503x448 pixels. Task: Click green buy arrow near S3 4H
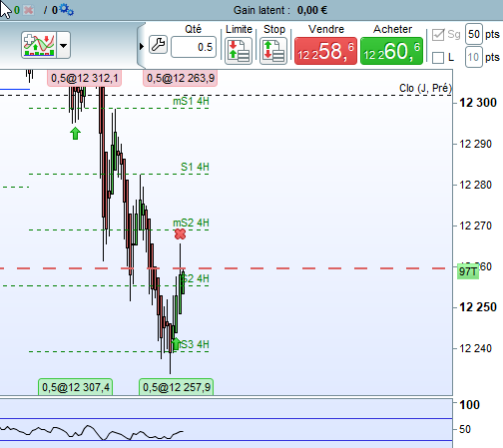[x=176, y=343]
